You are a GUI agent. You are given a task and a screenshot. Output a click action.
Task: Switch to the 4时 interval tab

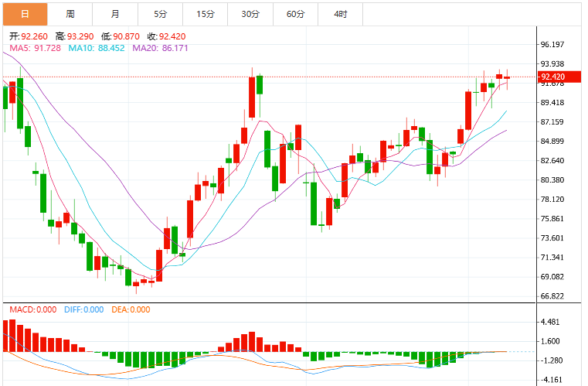(341, 14)
